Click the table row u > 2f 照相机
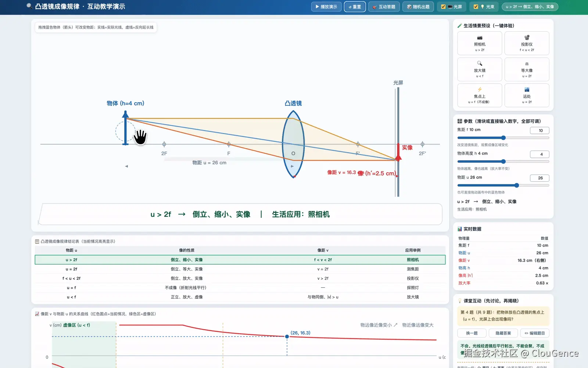This screenshot has height=368, width=588. pos(240,260)
